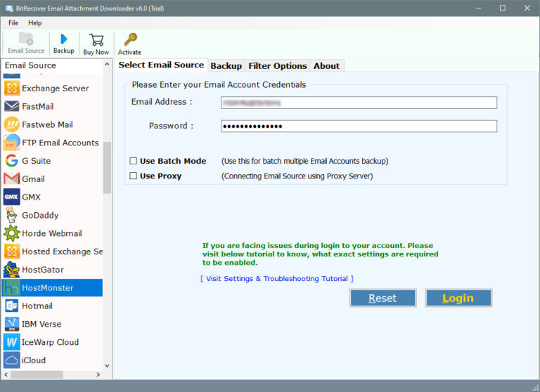Select the FTP Email Accounts row text
The image size is (540, 392).
tap(60, 143)
